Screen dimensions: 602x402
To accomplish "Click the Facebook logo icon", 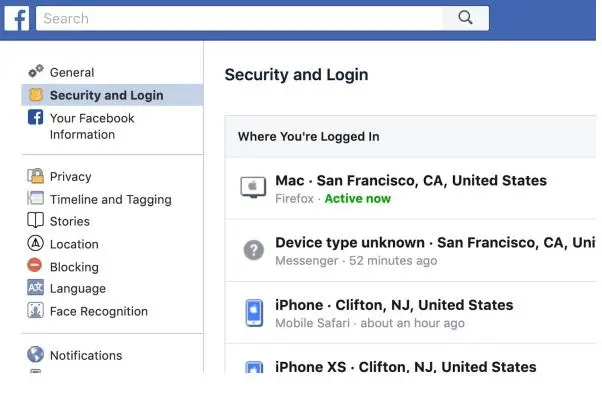I will [x=16, y=18].
